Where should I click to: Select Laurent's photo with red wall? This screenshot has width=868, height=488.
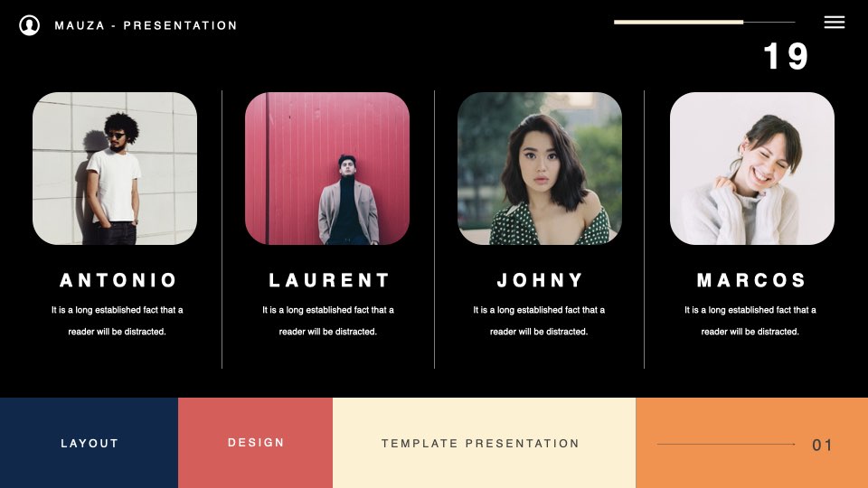(327, 168)
